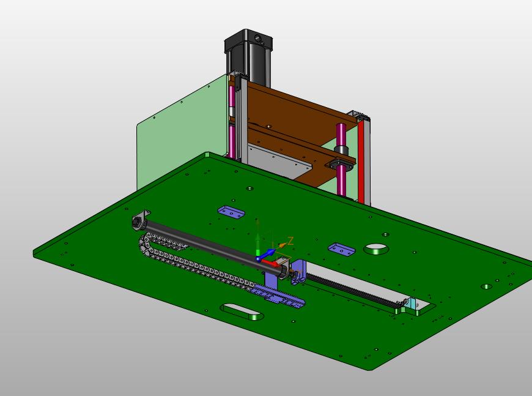This screenshot has width=532, height=396.
Task: Select the purple carriage bracket under shaft
Action: coord(271,281)
